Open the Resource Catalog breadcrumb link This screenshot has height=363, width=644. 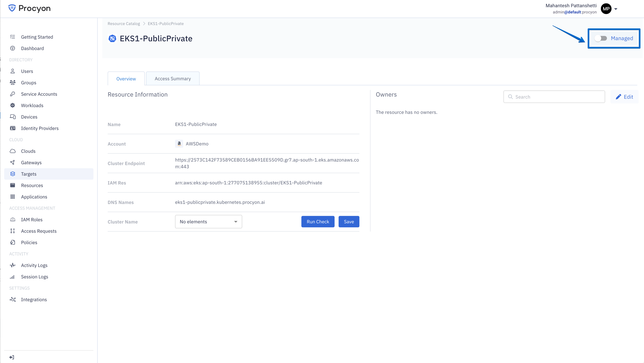(x=124, y=24)
